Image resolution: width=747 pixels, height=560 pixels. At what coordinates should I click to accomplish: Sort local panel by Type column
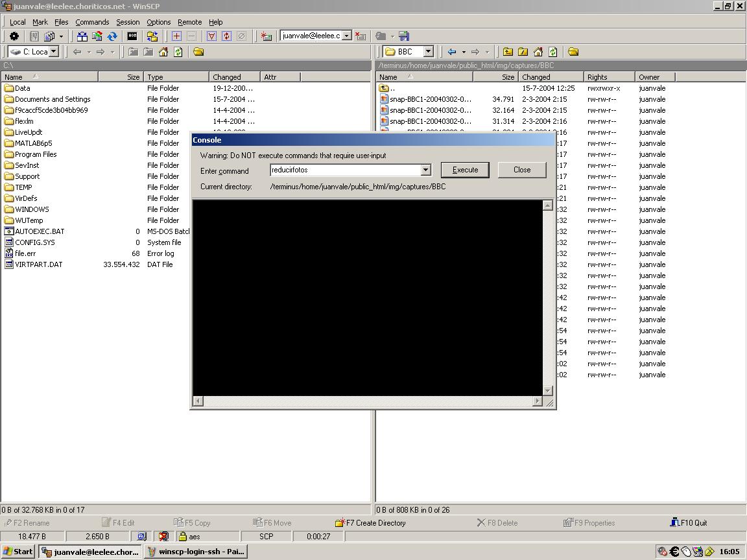point(176,77)
